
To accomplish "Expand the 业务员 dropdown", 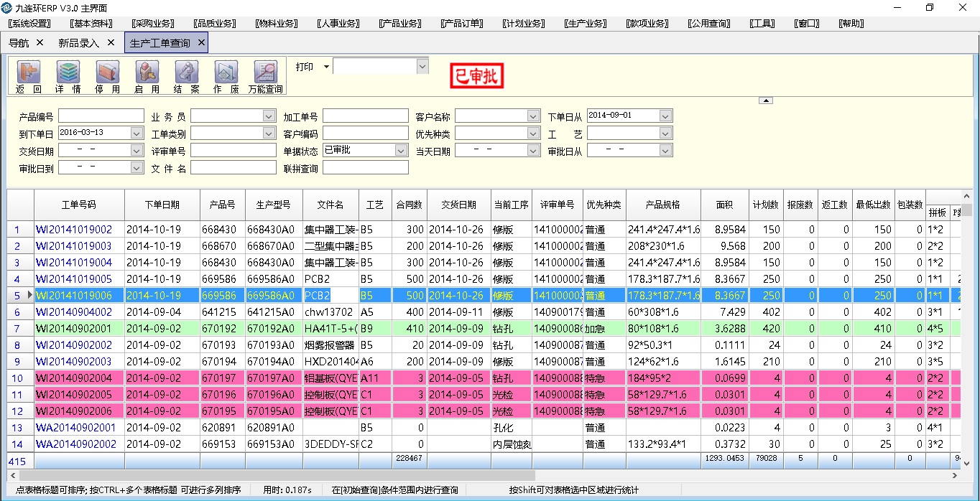I will [269, 116].
